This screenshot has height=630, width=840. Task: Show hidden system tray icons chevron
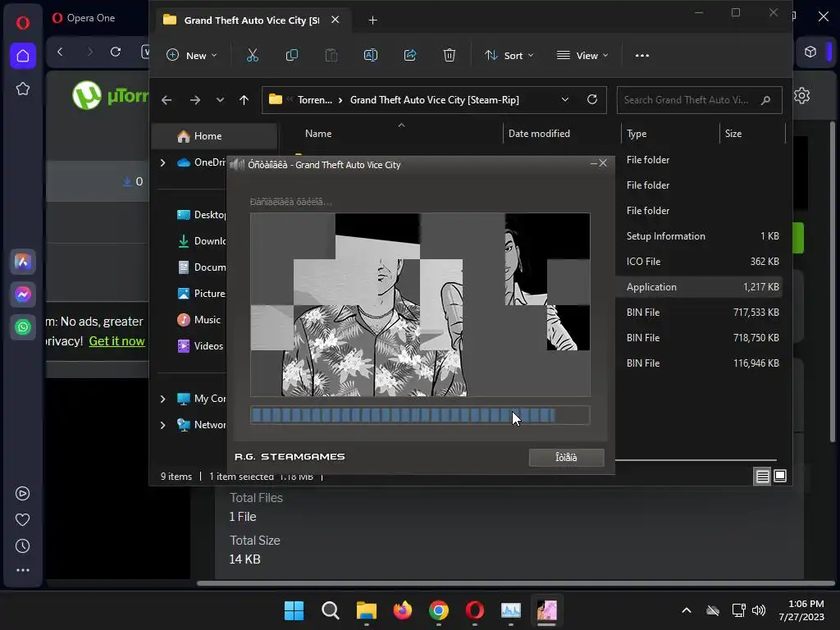point(687,610)
